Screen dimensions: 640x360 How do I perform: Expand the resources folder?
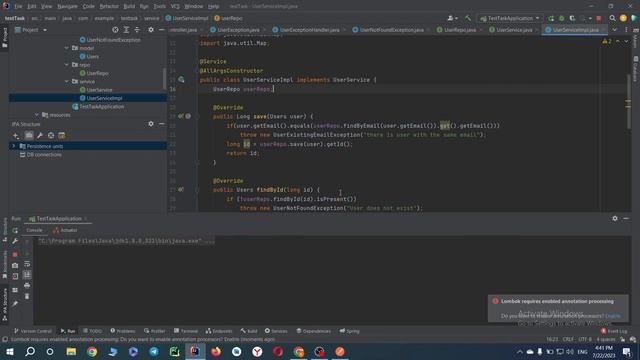[x=37, y=115]
